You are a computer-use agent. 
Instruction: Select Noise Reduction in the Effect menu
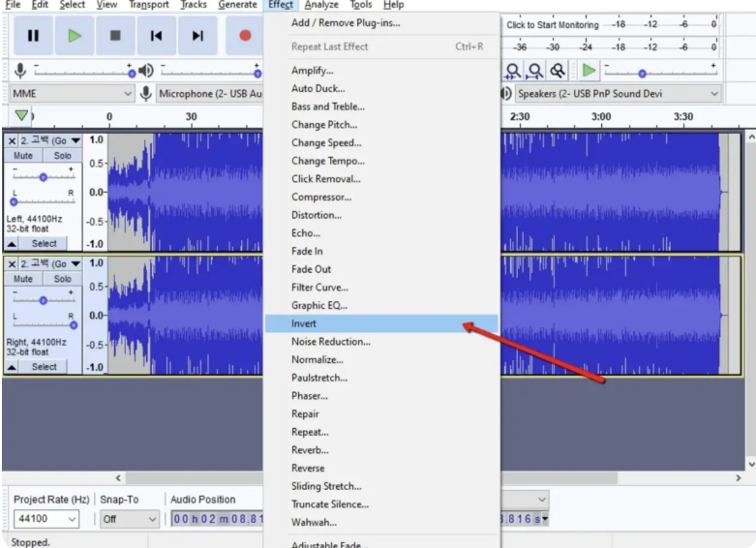tap(330, 342)
